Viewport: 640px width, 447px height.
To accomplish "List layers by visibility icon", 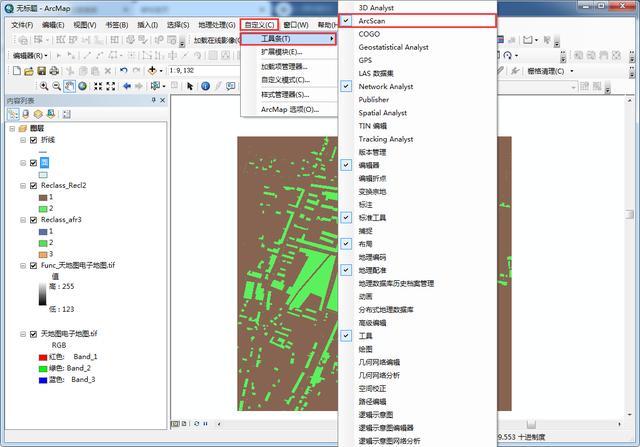I will click(38, 114).
